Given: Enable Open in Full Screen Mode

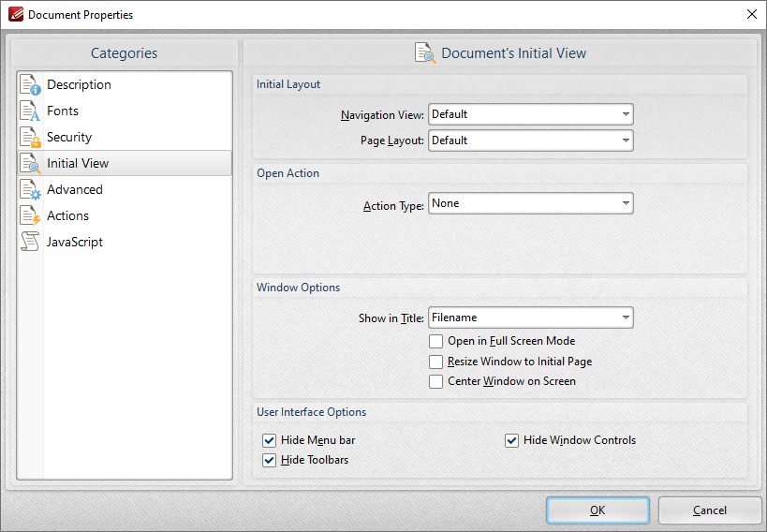Looking at the screenshot, I should coord(435,342).
